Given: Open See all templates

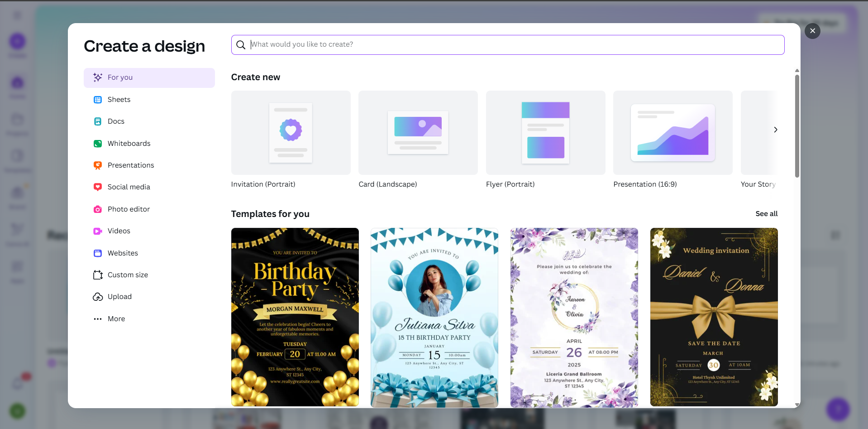Looking at the screenshot, I should tap(766, 213).
